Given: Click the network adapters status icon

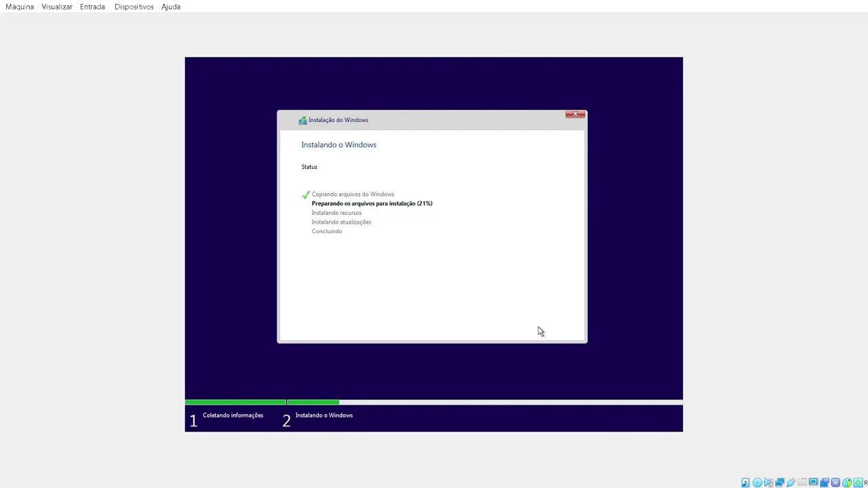Looking at the screenshot, I should click(780, 483).
